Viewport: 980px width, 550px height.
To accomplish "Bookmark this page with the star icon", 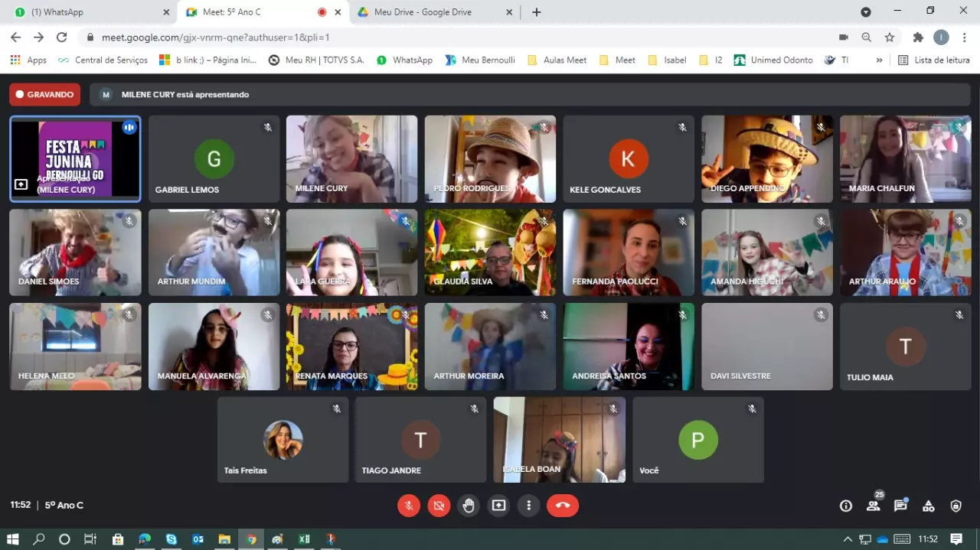I will pos(890,37).
